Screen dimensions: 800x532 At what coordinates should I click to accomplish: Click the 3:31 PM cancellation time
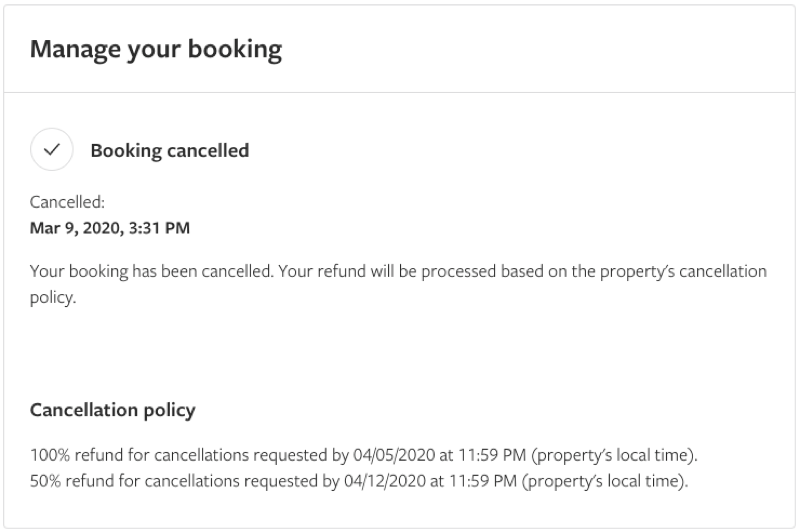pos(159,228)
